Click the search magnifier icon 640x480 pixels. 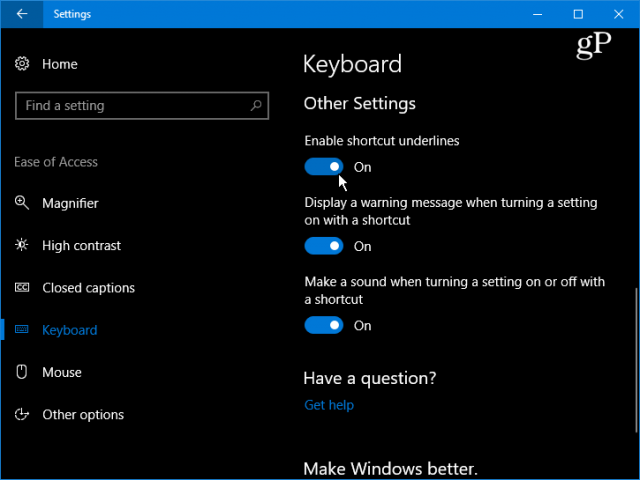point(256,105)
